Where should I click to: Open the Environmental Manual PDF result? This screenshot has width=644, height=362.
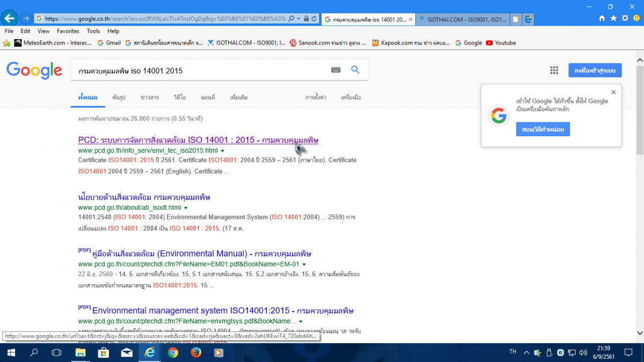[x=202, y=254]
